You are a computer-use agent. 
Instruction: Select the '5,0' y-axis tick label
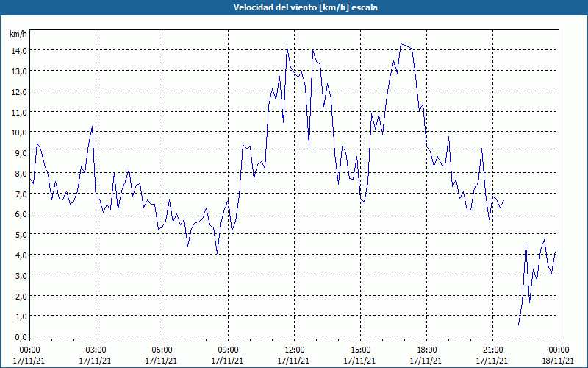point(20,234)
